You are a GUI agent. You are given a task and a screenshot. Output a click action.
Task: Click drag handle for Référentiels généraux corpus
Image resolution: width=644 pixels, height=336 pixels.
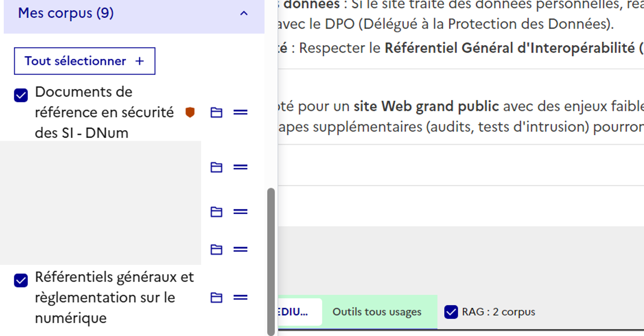(240, 297)
